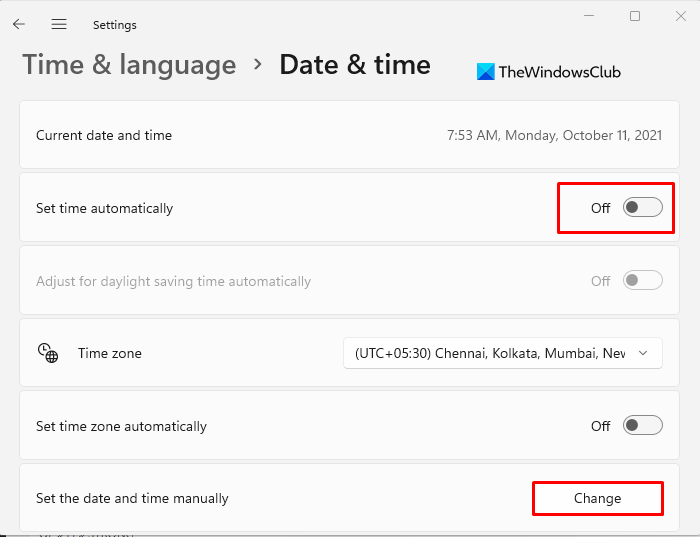Click TheWindowsClub watermark text
The image size is (700, 537).
[x=559, y=72]
